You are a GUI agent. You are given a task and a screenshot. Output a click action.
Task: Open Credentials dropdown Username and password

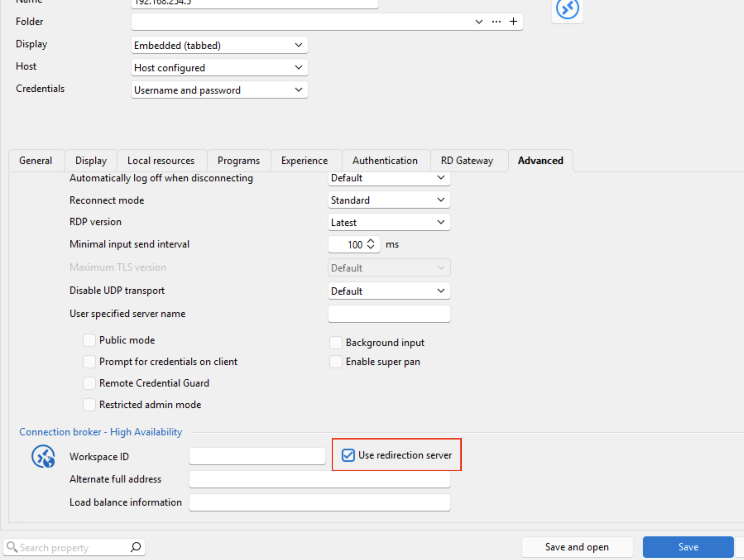(x=219, y=90)
